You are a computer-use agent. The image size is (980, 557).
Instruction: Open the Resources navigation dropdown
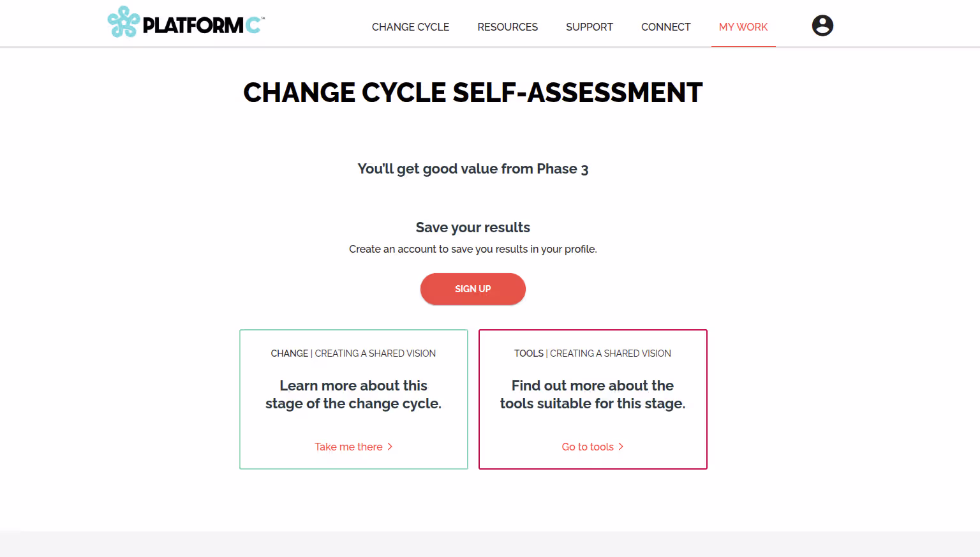click(507, 27)
